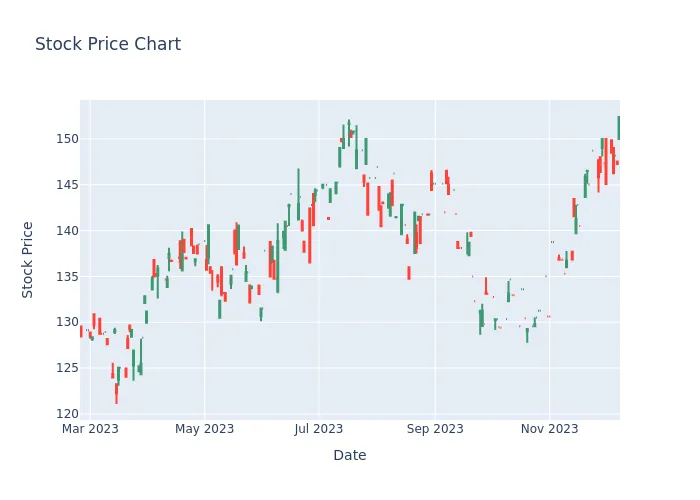The image size is (700, 500).
Task: Click the 'May 2023' x-axis tick label
Action: coord(204,429)
